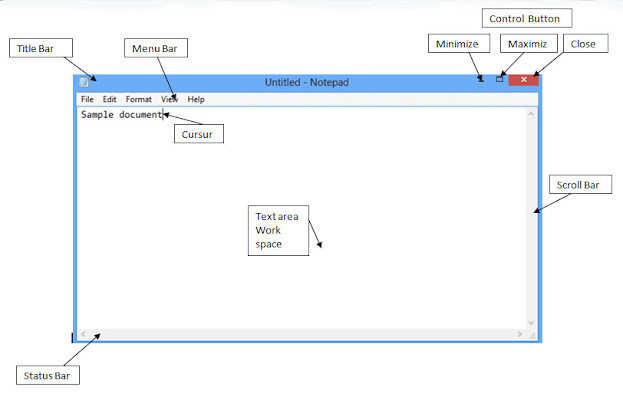Screen dimensions: 623x400
Task: Click the "Sample document" text line
Action: pos(122,115)
